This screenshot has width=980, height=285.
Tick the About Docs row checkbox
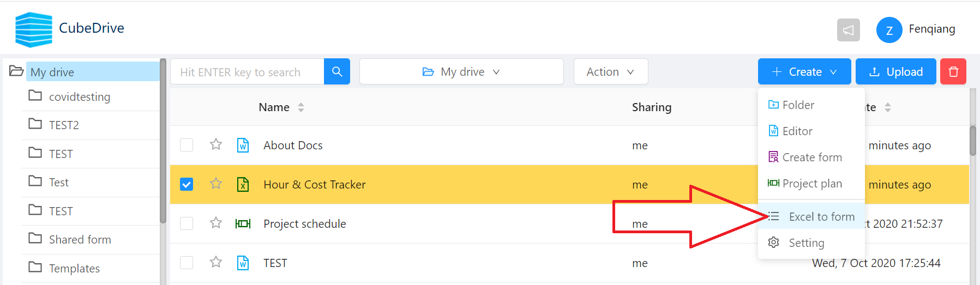pos(187,145)
